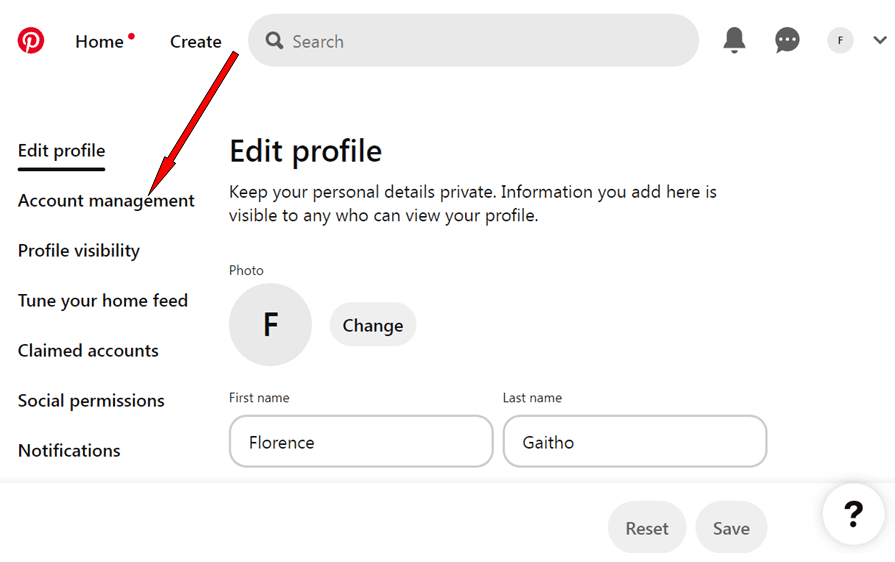Click the small F profile avatar in header
895x562 pixels.
tap(840, 41)
